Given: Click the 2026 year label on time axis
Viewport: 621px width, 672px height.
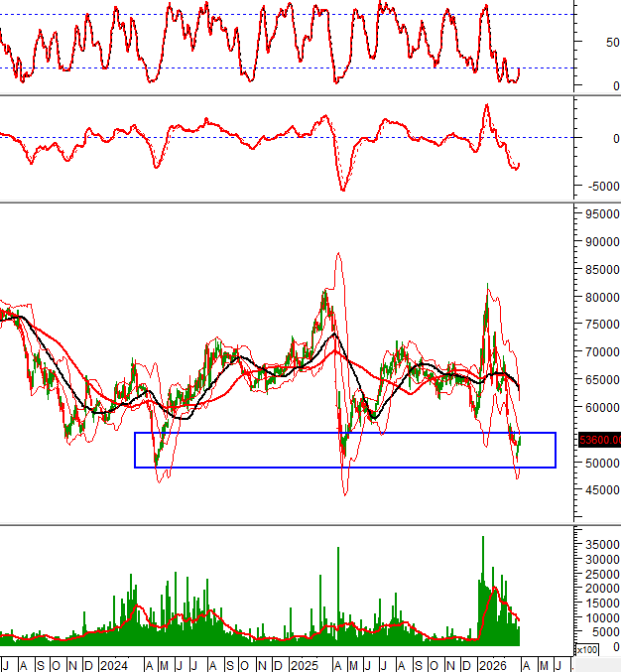Looking at the screenshot, I should point(492,664).
